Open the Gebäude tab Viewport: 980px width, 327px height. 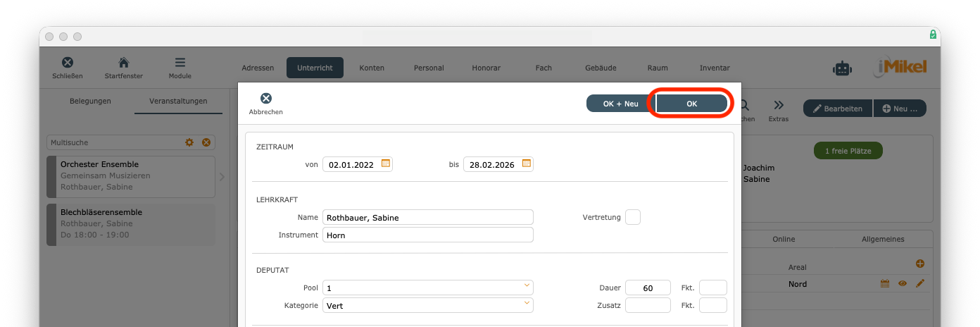(601, 68)
